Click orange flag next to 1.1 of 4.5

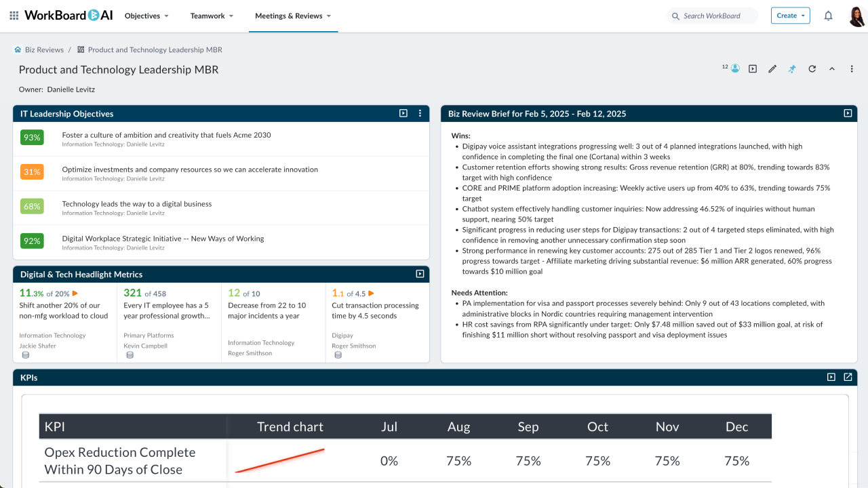click(372, 293)
